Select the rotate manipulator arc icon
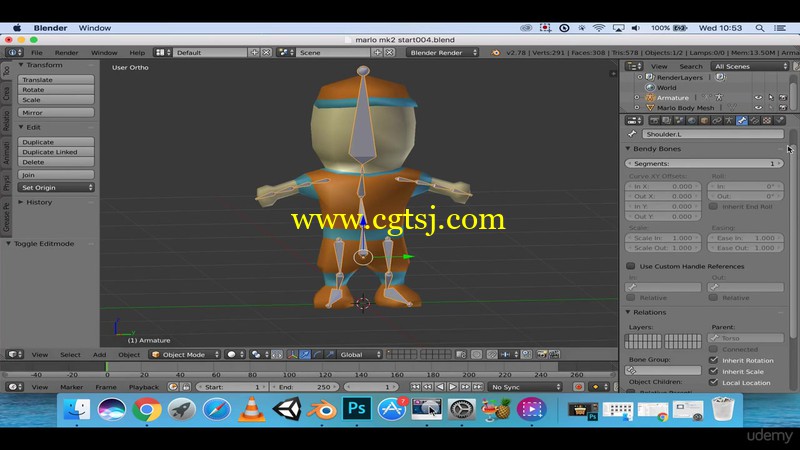This screenshot has width=800, height=450. coord(317,355)
